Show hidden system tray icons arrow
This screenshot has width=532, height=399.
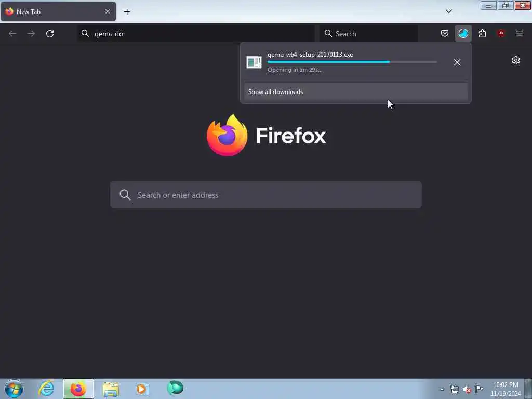(442, 389)
